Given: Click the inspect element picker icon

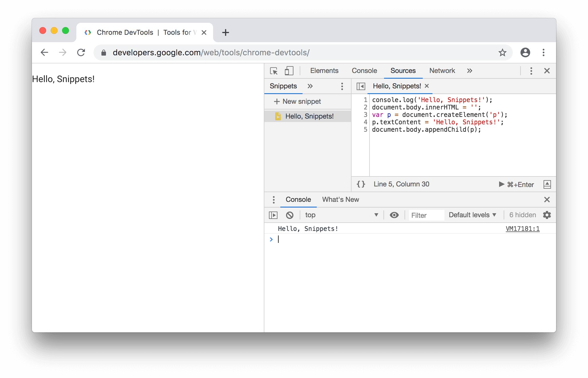Looking at the screenshot, I should pyautogui.click(x=274, y=71).
